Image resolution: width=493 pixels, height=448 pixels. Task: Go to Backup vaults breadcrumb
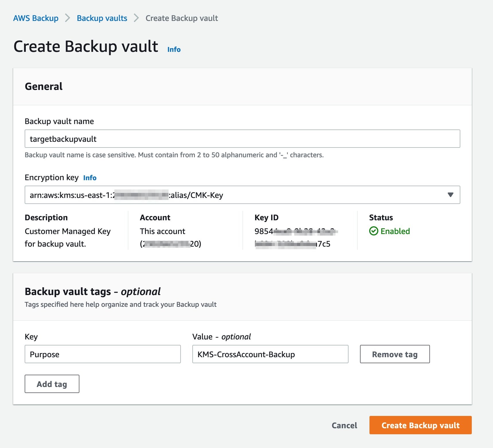102,18
